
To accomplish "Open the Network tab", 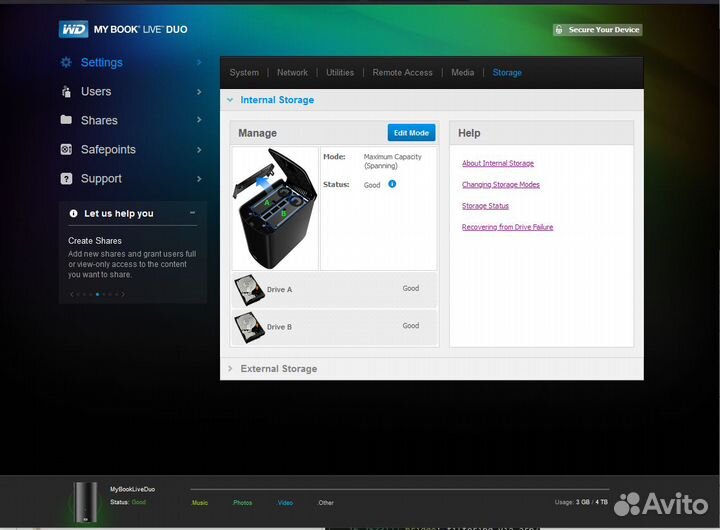I will point(292,73).
